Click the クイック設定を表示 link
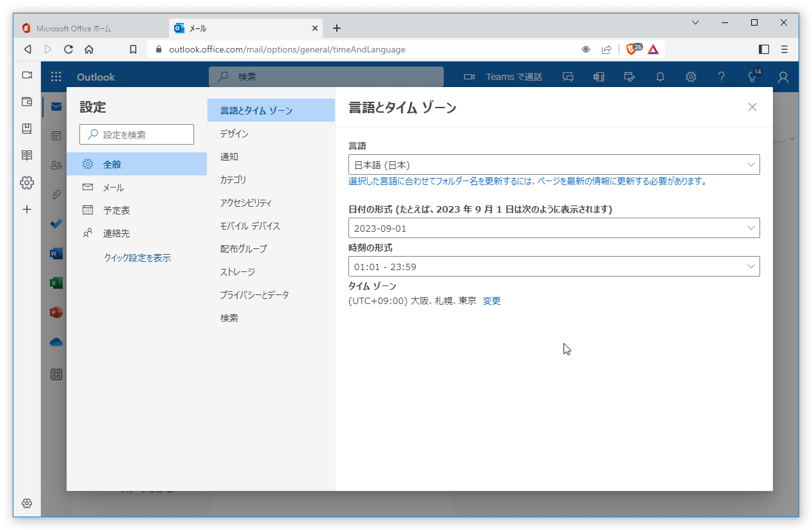Image resolution: width=812 pixels, height=530 pixels. click(x=137, y=258)
